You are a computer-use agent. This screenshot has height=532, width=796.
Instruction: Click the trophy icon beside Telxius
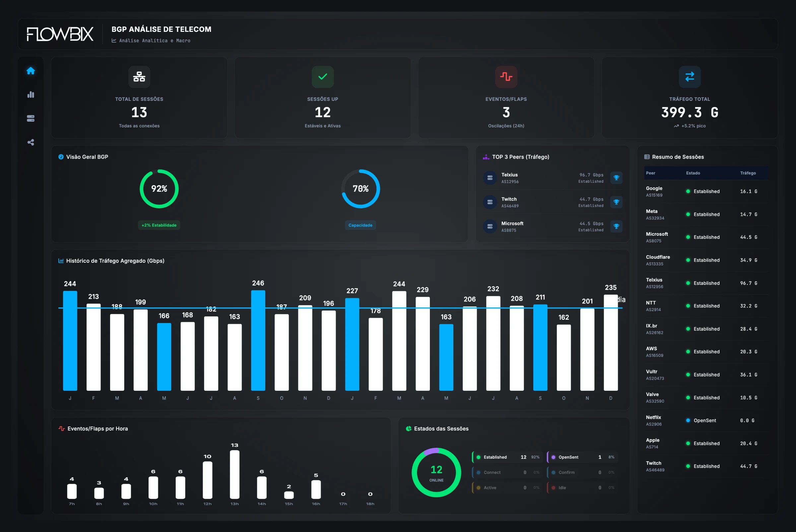(x=616, y=178)
